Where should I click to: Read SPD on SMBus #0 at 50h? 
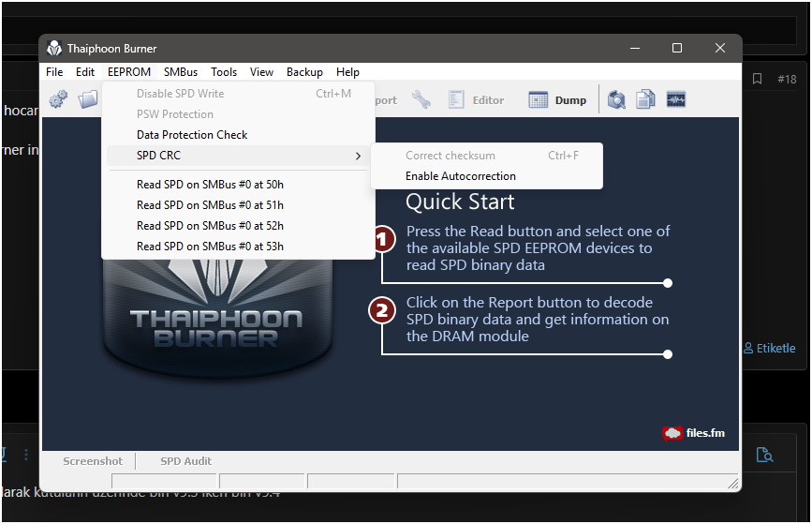click(x=238, y=185)
